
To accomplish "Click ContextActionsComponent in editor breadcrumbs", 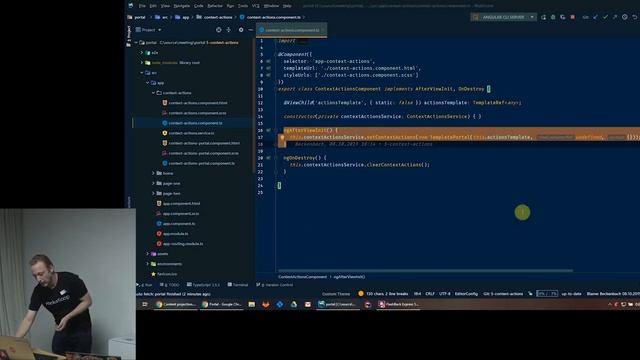I will (x=302, y=277).
